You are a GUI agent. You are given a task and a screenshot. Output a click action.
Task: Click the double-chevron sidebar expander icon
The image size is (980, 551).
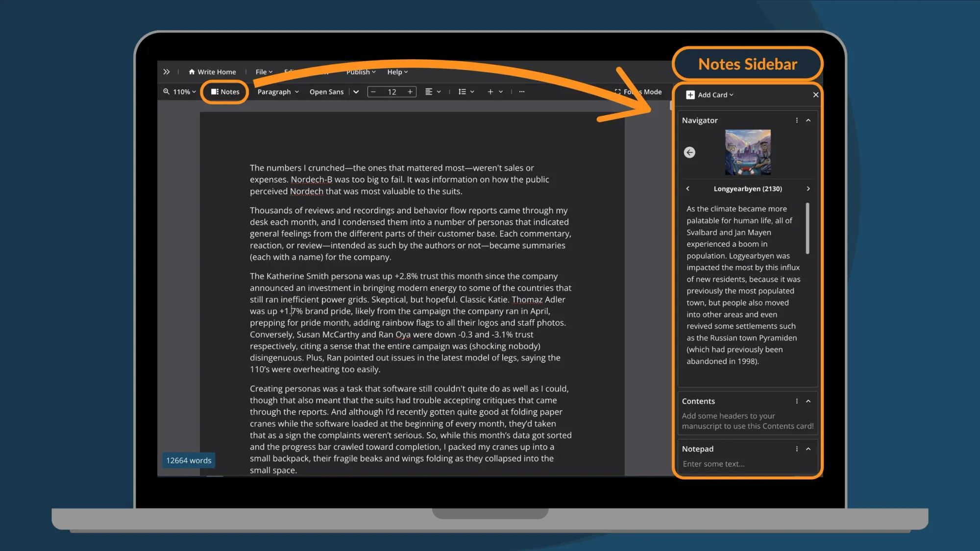point(167,72)
